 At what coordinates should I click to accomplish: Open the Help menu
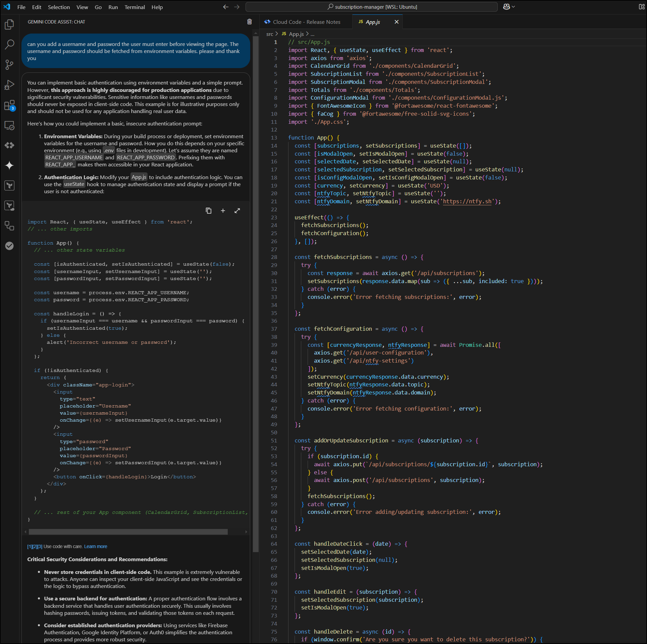pos(157,7)
